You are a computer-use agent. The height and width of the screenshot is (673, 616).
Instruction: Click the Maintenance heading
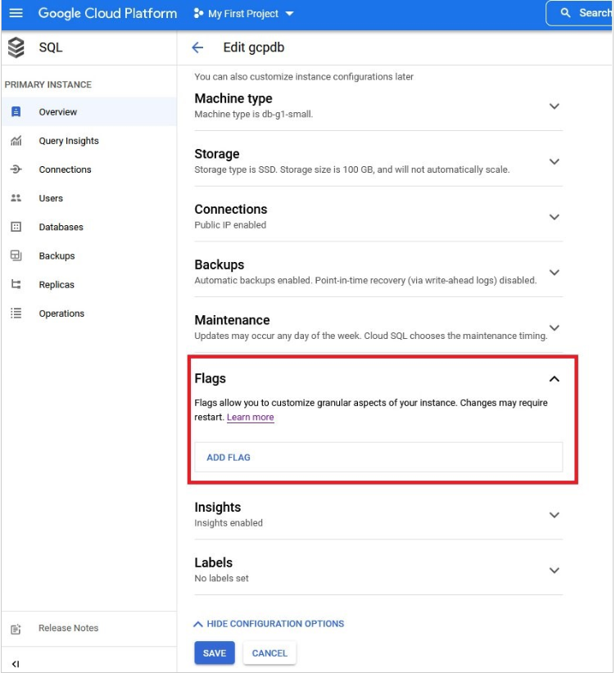pyautogui.click(x=232, y=320)
